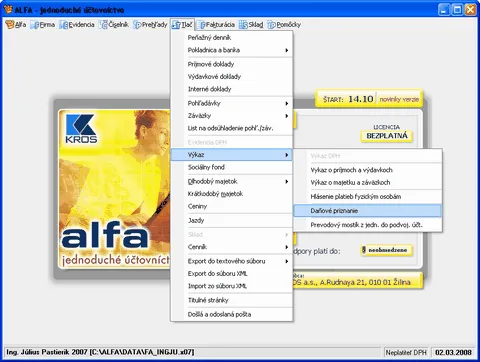Screen dimensions: 480x362
Task: Click the BEZPLATNÁ licence button
Action: point(387,136)
